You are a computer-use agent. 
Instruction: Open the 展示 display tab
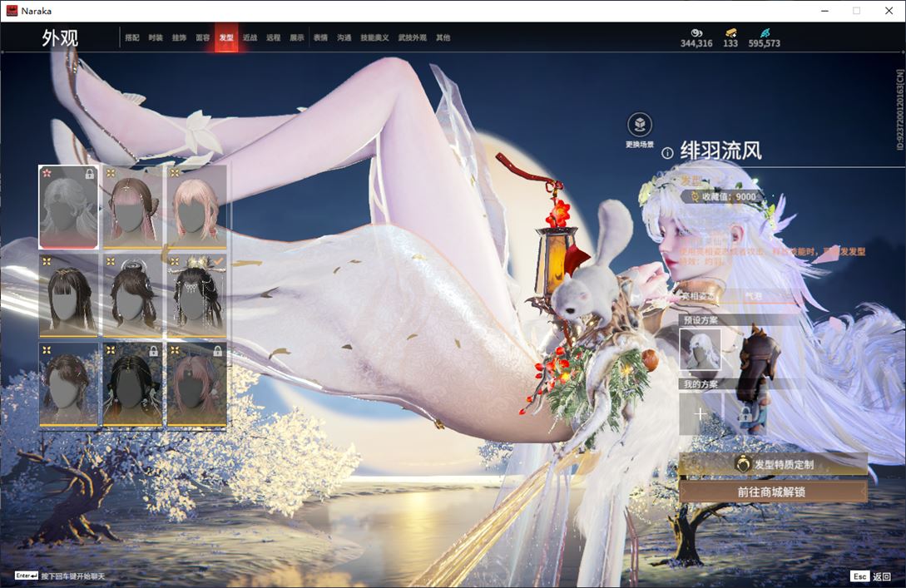tap(297, 37)
